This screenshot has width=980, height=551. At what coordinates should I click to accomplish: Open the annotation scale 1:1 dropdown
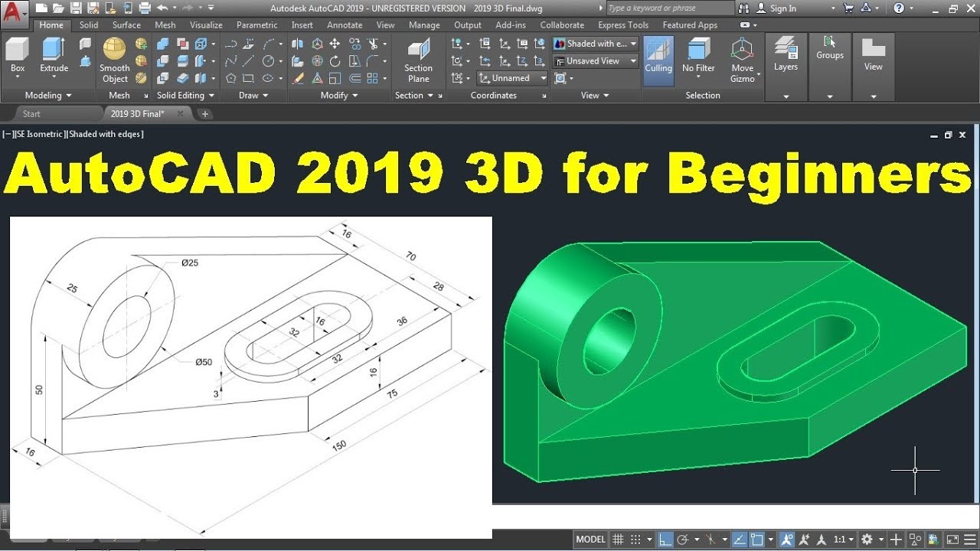point(844,540)
